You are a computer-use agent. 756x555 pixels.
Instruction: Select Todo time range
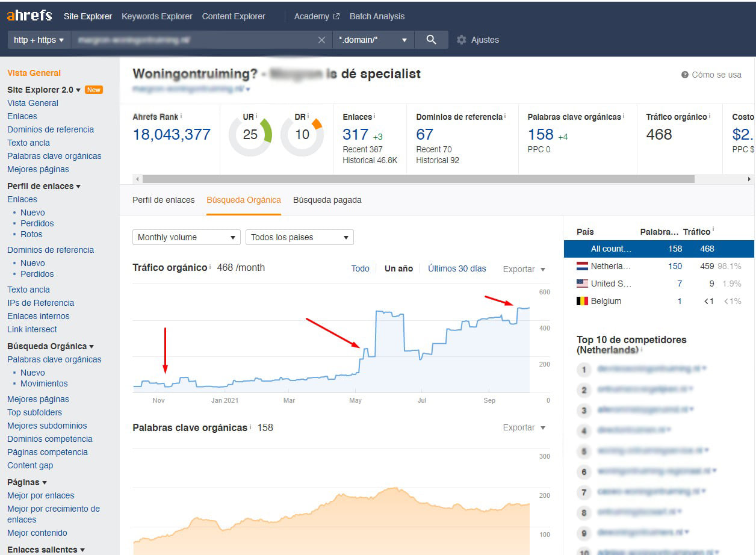click(x=361, y=268)
